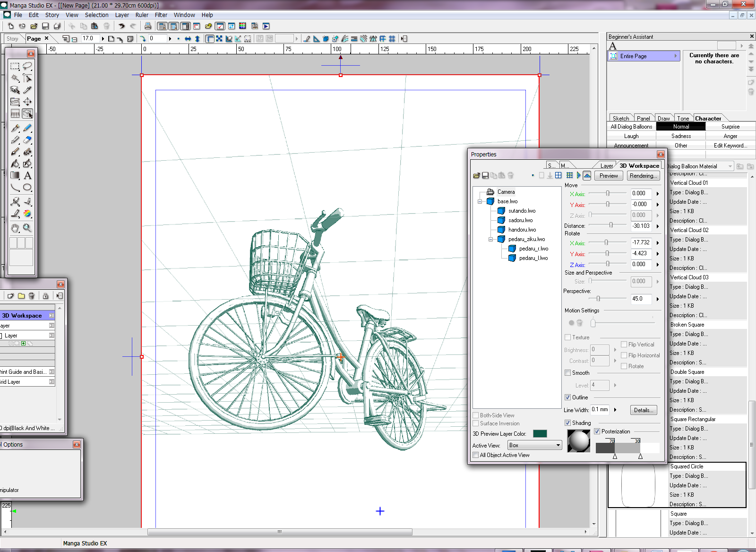Select the Zoom magnifier tool
This screenshot has height=552, width=756.
click(27, 228)
